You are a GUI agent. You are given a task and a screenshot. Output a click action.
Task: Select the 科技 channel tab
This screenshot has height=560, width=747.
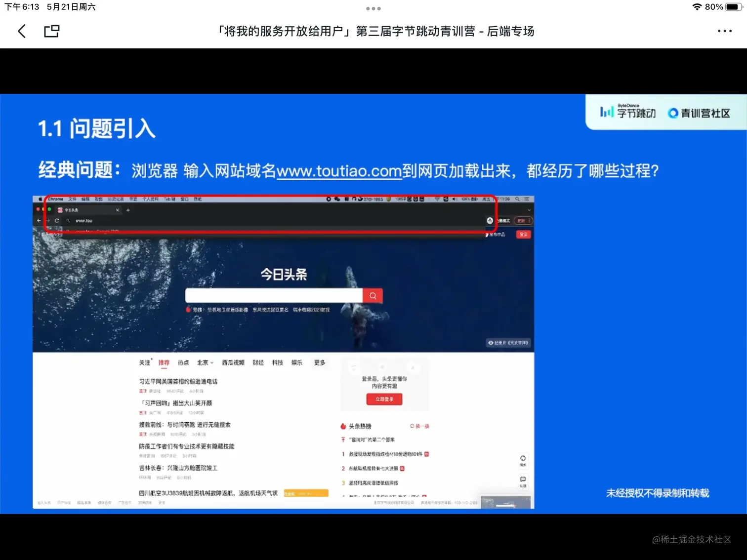point(278,362)
